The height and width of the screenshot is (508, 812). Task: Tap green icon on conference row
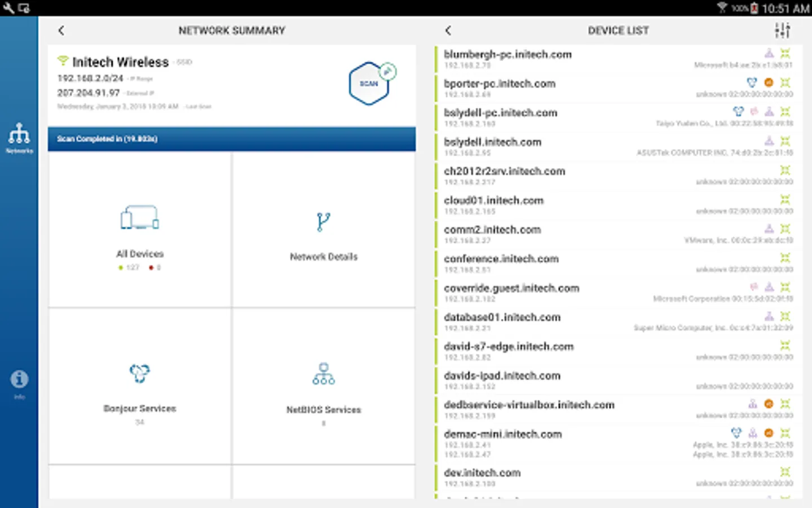(785, 257)
